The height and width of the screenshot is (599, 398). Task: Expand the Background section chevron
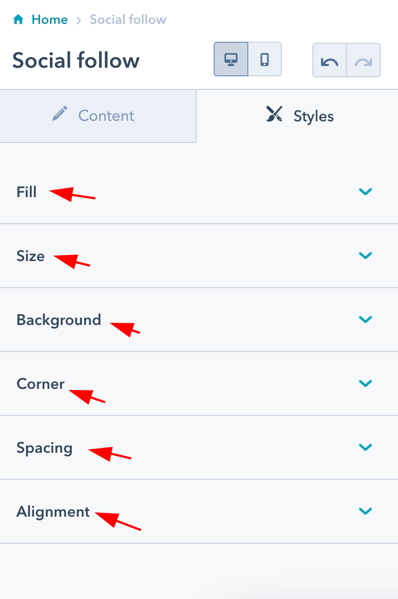pyautogui.click(x=366, y=319)
